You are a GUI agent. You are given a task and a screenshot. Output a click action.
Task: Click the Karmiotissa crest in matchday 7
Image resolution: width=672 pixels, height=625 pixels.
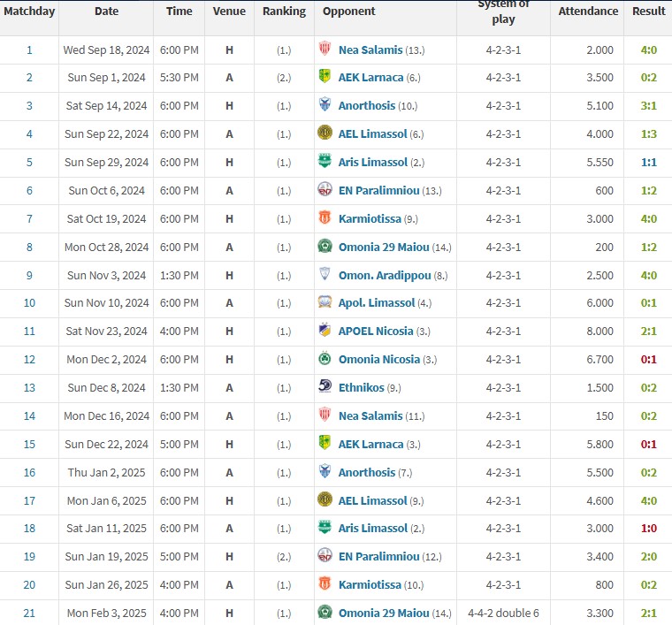(x=325, y=218)
